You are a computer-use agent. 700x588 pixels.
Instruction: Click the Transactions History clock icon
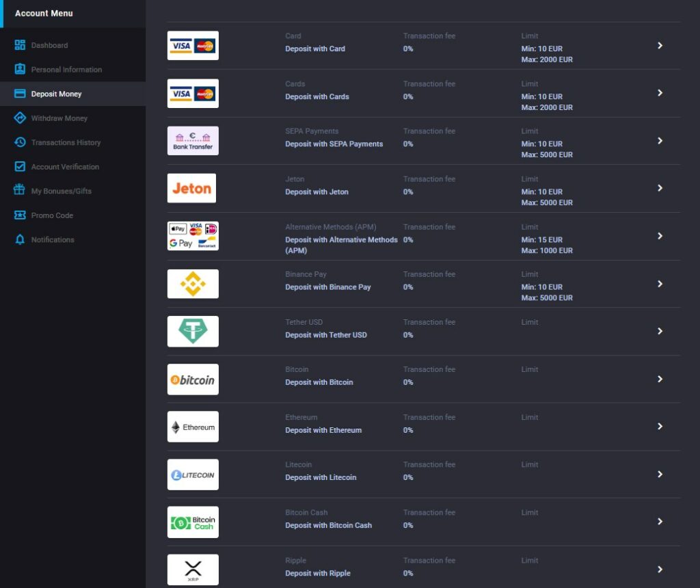(20, 142)
